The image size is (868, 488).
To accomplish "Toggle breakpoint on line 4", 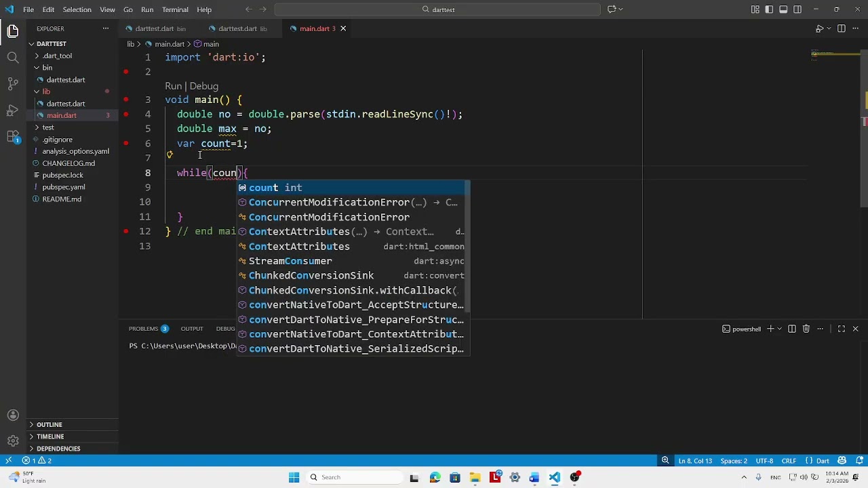I will (x=126, y=114).
